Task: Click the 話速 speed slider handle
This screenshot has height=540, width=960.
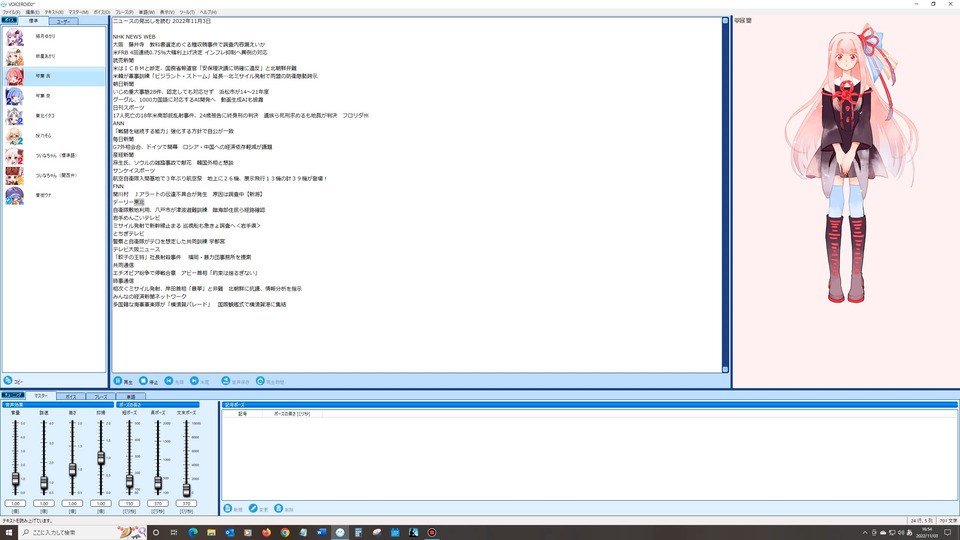Action: 44,483
